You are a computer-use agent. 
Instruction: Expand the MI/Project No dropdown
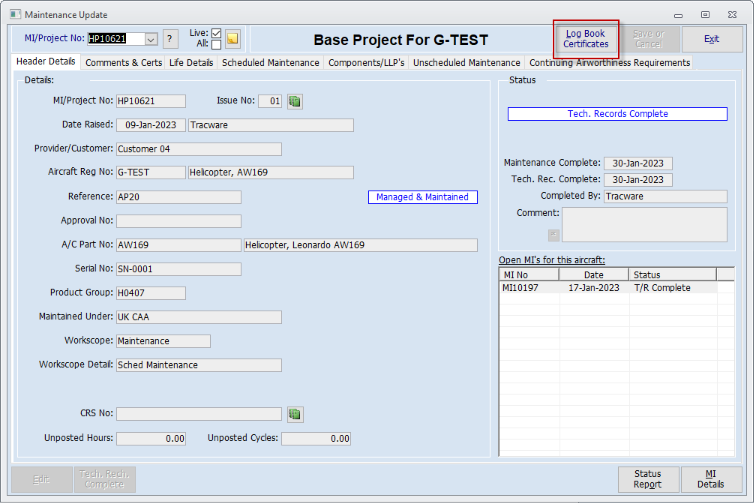151,39
